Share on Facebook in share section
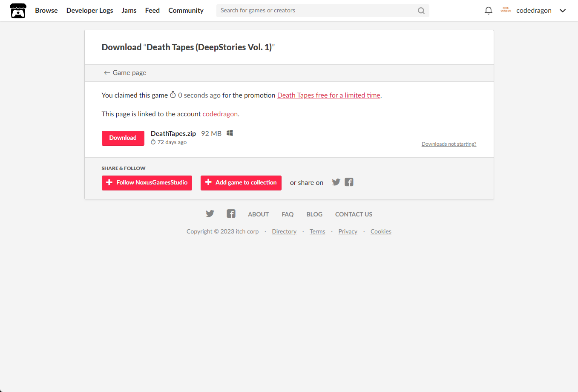This screenshot has height=392, width=578. 349,182
